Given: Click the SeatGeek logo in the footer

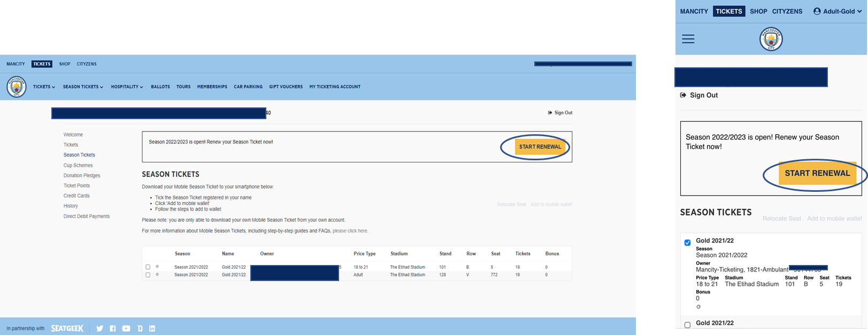Looking at the screenshot, I should pos(67,329).
